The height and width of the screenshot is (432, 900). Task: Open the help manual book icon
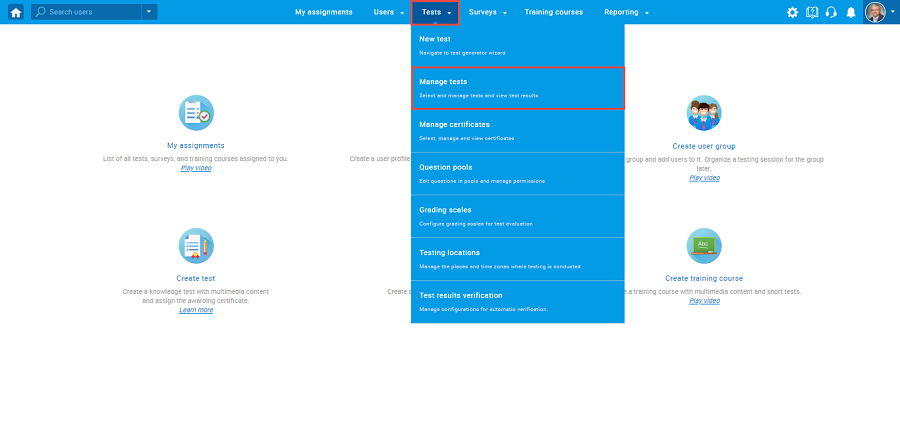812,12
